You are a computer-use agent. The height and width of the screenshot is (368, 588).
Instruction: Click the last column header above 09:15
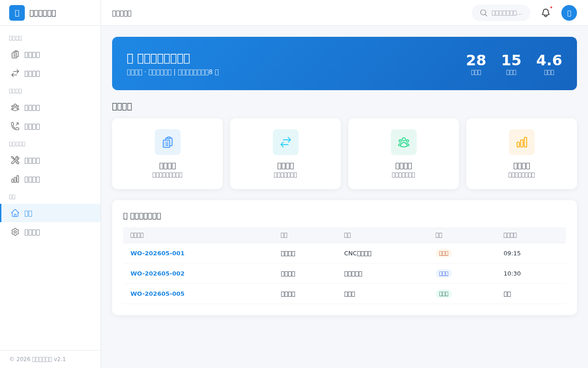(x=531, y=235)
